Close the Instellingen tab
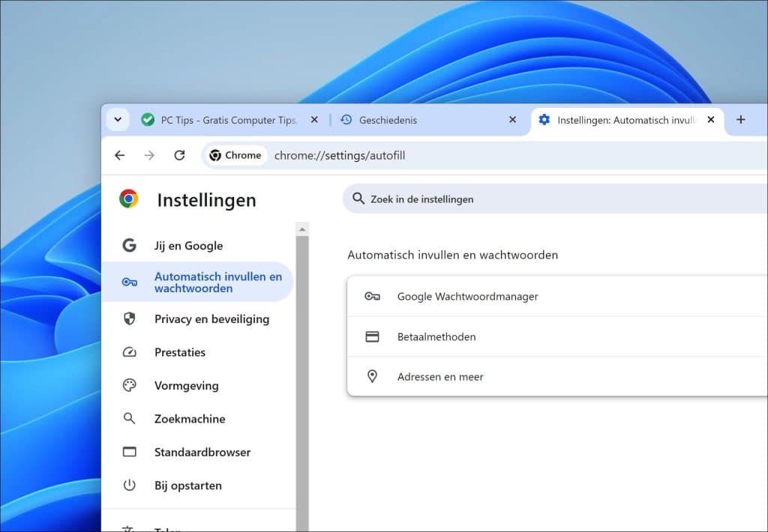Viewport: 768px width, 532px height. pyautogui.click(x=711, y=119)
